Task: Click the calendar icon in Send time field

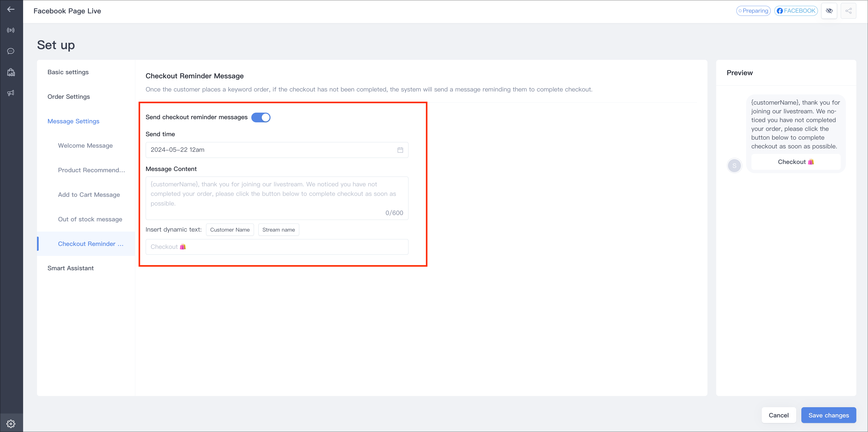Action: [x=400, y=150]
